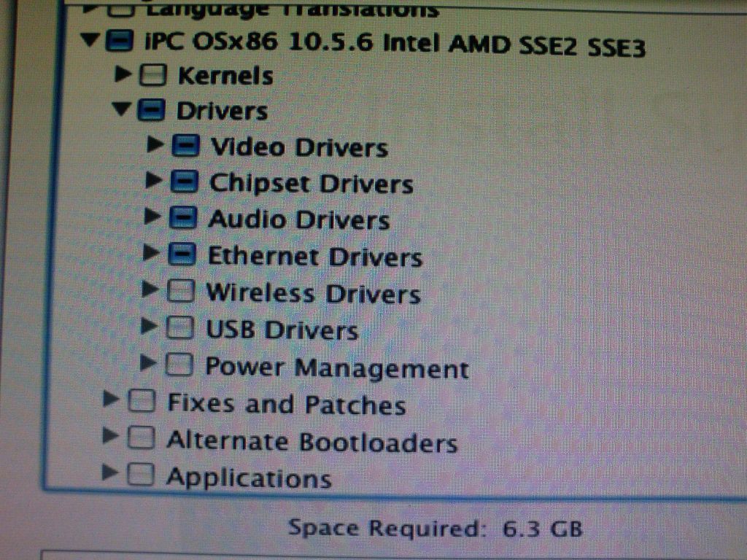Viewport: 747px width, 560px height.
Task: Check the Kernels checkbox
Action: pyautogui.click(x=153, y=75)
